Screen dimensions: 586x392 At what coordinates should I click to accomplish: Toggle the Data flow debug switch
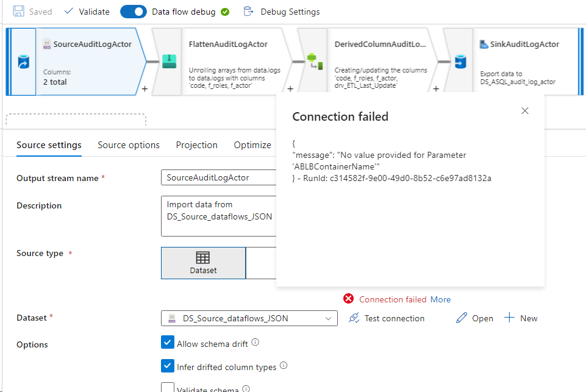click(x=134, y=11)
